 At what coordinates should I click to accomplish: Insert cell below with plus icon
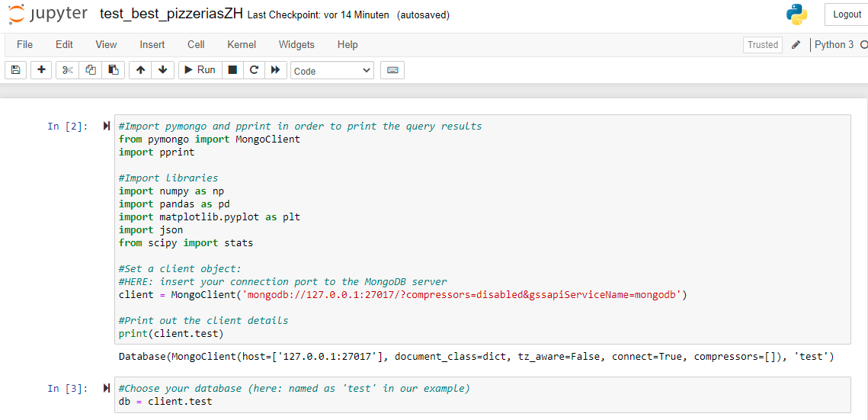pos(41,69)
